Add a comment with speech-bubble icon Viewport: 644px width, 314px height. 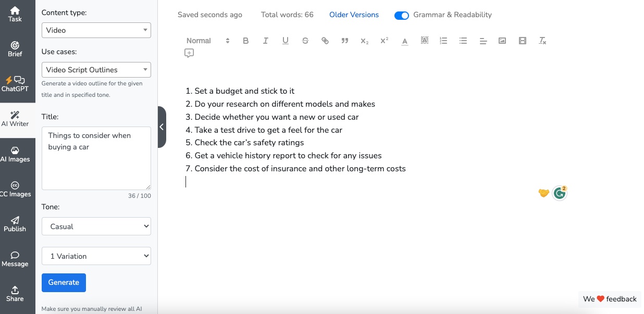[189, 53]
